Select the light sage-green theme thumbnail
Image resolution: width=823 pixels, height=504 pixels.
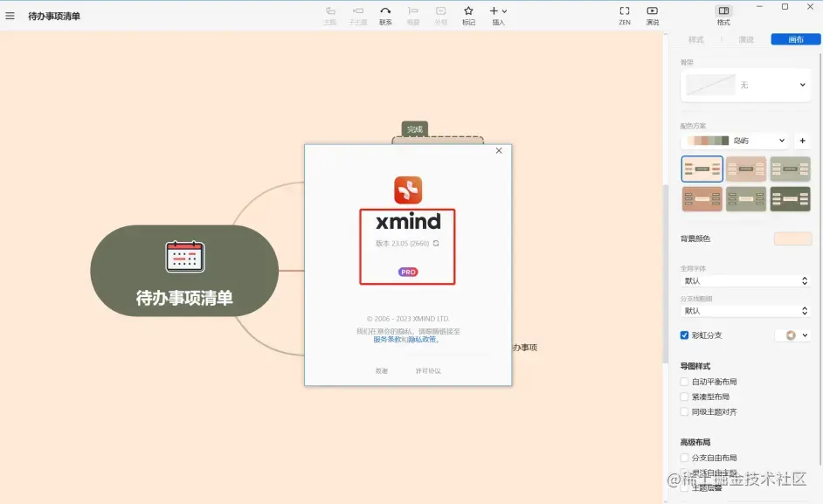[x=790, y=169]
